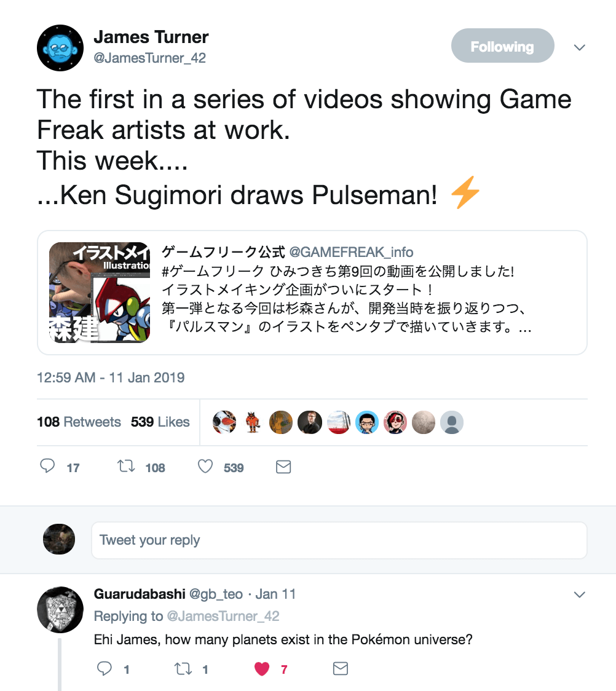This screenshot has height=691, width=616.
Task: Retweet Guarudabashi's reply
Action: point(183,668)
